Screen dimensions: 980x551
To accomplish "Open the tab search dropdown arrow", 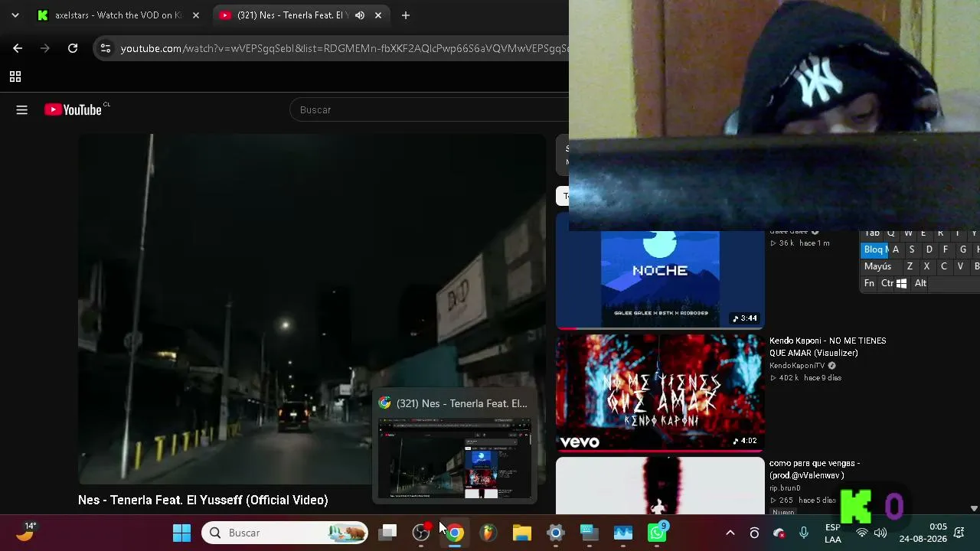I will pos(15,15).
